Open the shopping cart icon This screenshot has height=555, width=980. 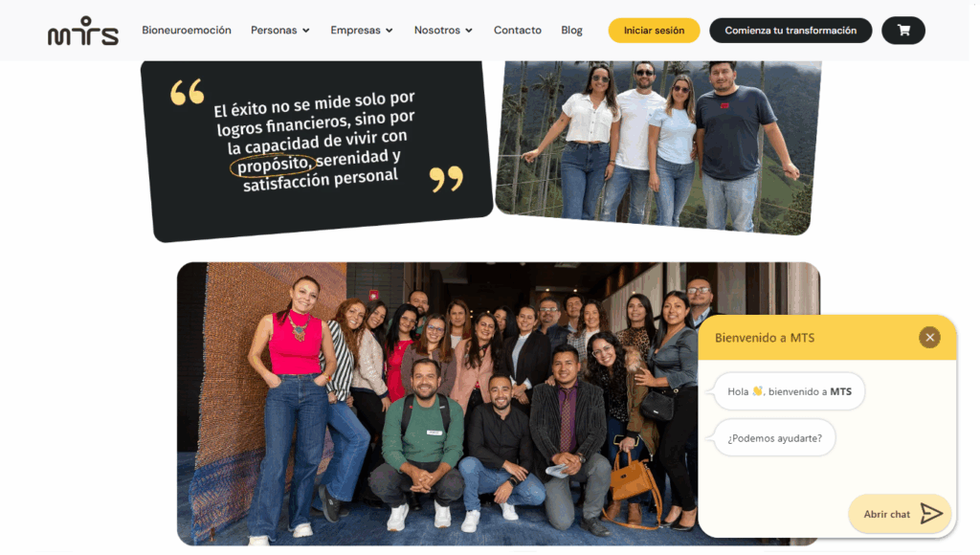click(903, 30)
